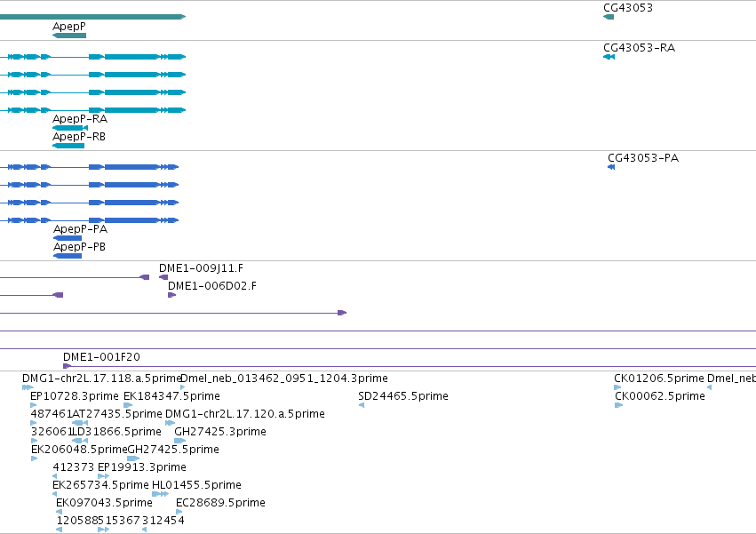This screenshot has width=756, height=534.
Task: Click the EK097043.5prime label
Action: pyautogui.click(x=104, y=503)
